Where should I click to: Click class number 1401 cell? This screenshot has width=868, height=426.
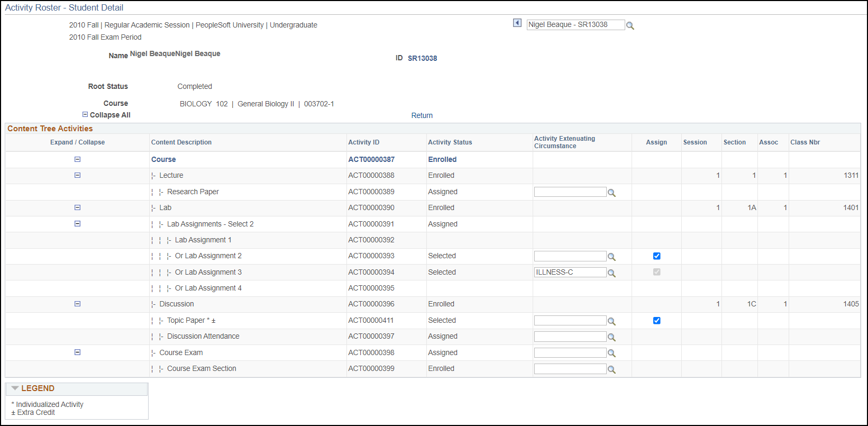[x=851, y=207]
